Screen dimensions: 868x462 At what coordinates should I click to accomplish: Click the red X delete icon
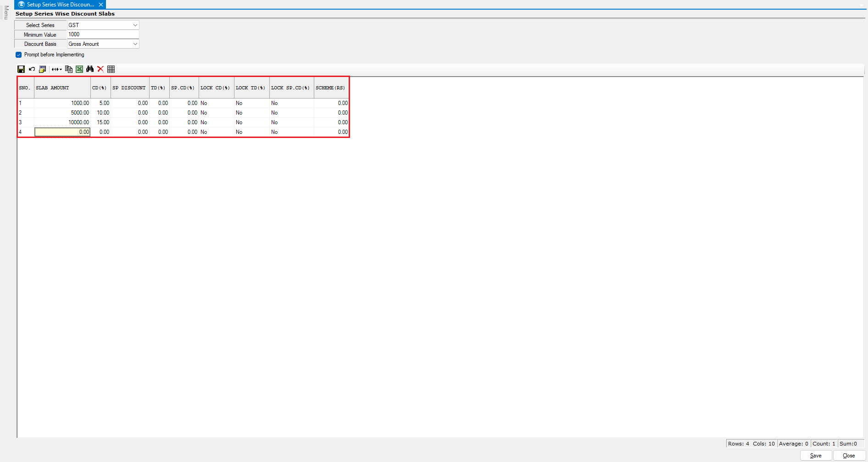coord(100,69)
